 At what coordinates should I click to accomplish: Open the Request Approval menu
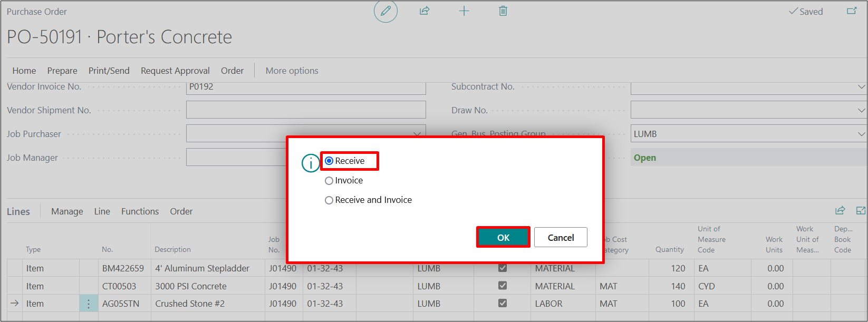175,71
